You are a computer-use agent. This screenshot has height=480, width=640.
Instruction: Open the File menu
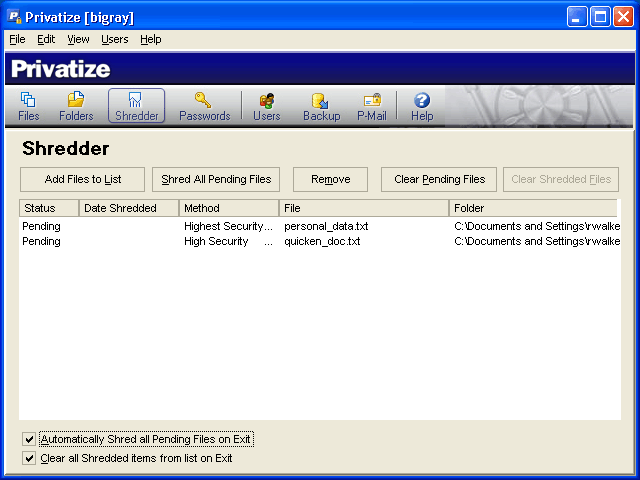click(17, 39)
